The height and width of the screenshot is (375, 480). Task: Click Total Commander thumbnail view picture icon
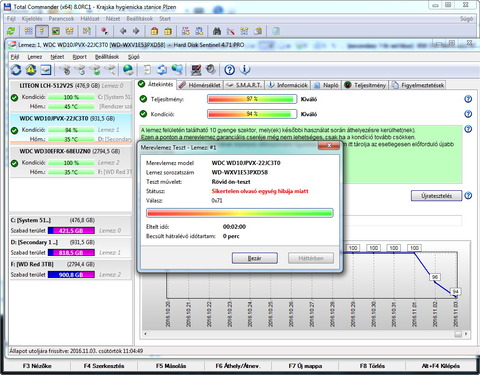coord(56,31)
